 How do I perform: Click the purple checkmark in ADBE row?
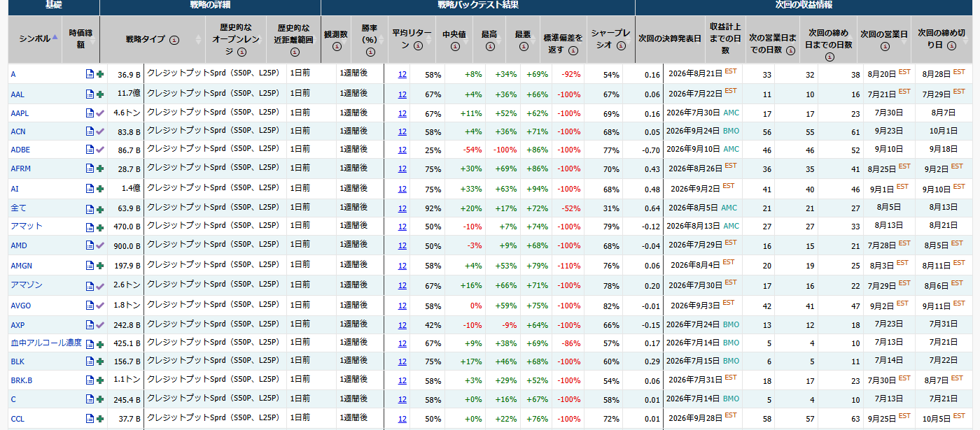[x=100, y=150]
